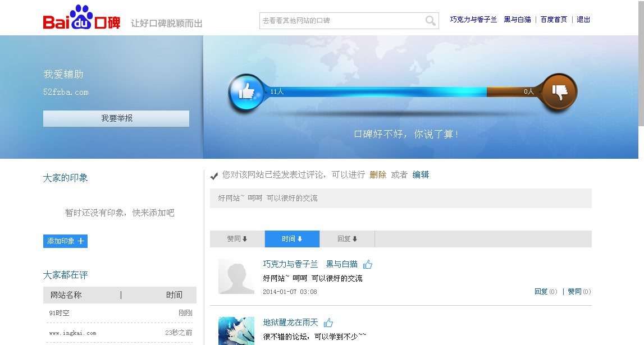Click the grey box with your posted comment
This screenshot has height=345, width=644.
pos(400,198)
